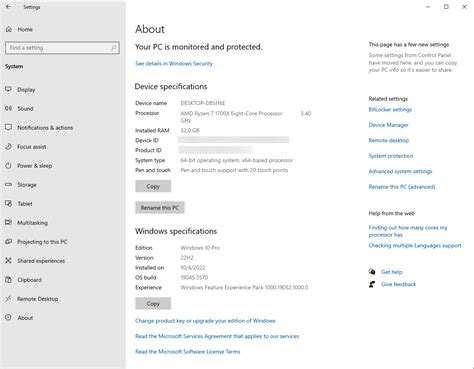The image size is (474, 369).
Task: Click the 32.0 GB installed RAM value
Action: [x=190, y=130]
